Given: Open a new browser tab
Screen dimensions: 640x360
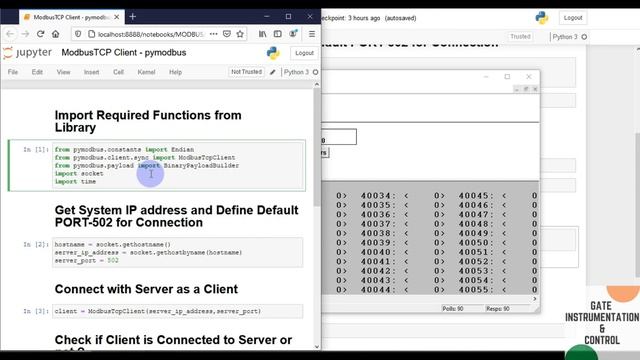Looking at the screenshot, I should (132, 17).
